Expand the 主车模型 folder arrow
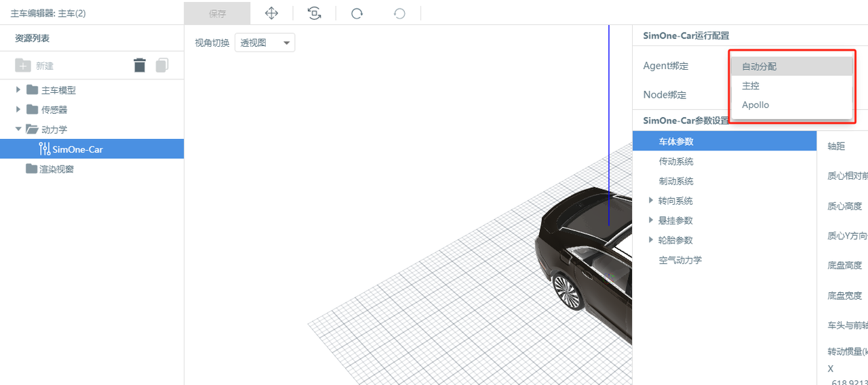Screen dimensions: 868x385 [18, 89]
